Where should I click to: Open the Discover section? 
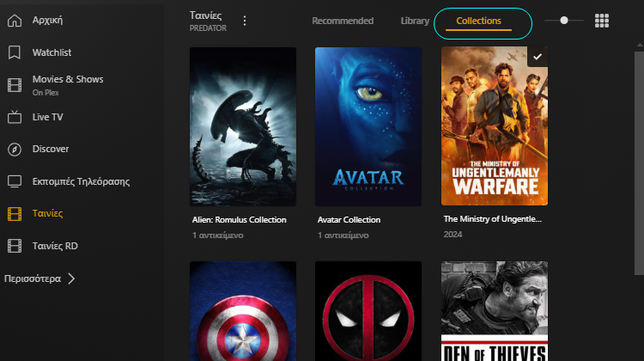(x=51, y=149)
